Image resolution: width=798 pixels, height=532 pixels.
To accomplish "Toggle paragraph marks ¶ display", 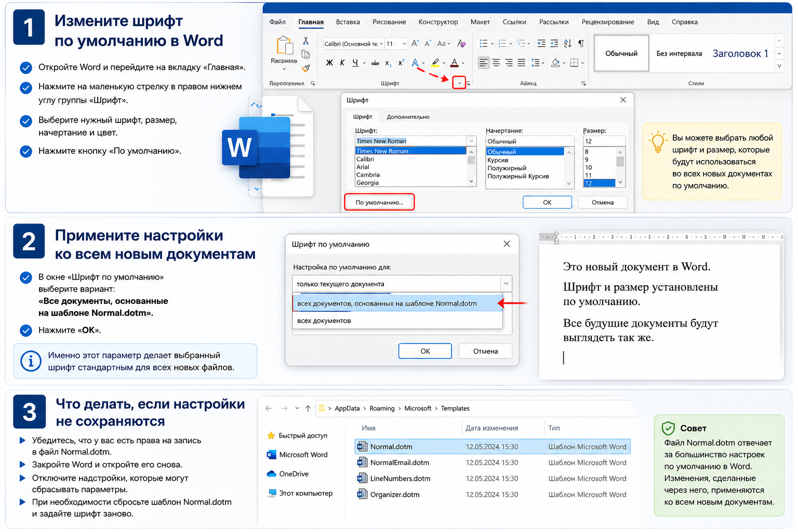I will coord(581,44).
